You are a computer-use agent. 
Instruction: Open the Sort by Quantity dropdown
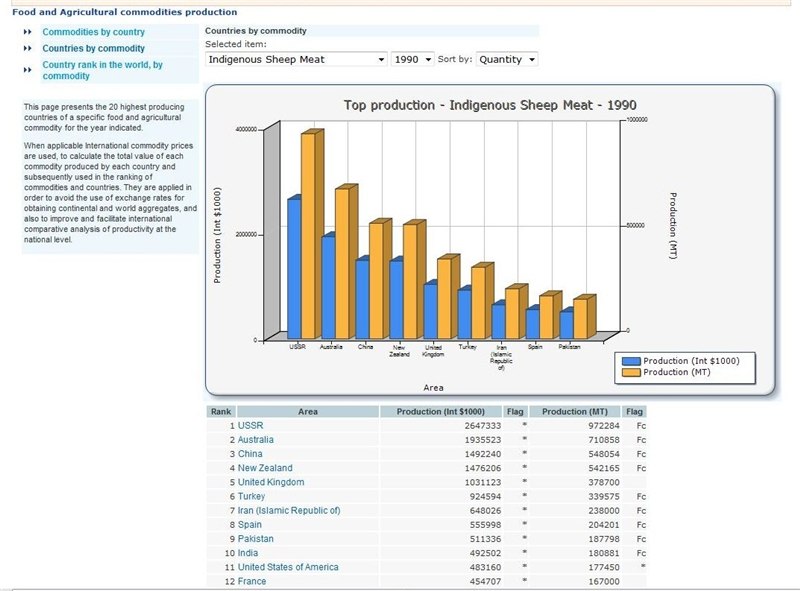(x=507, y=59)
